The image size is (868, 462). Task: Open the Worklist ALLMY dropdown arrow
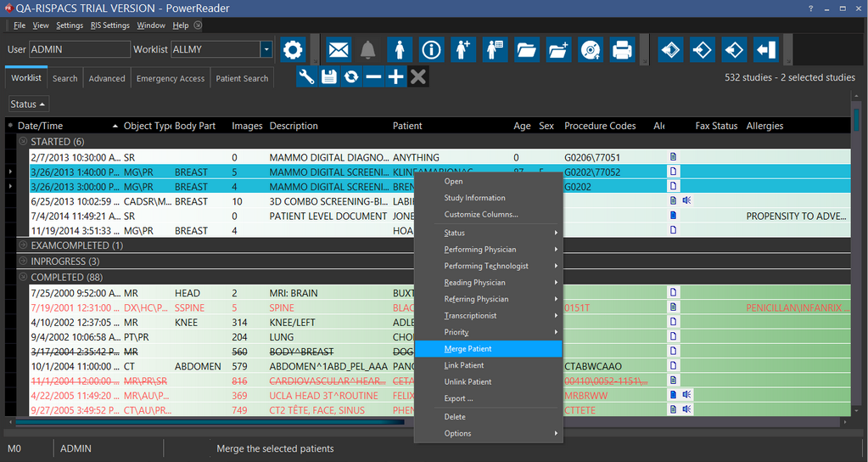coord(266,49)
